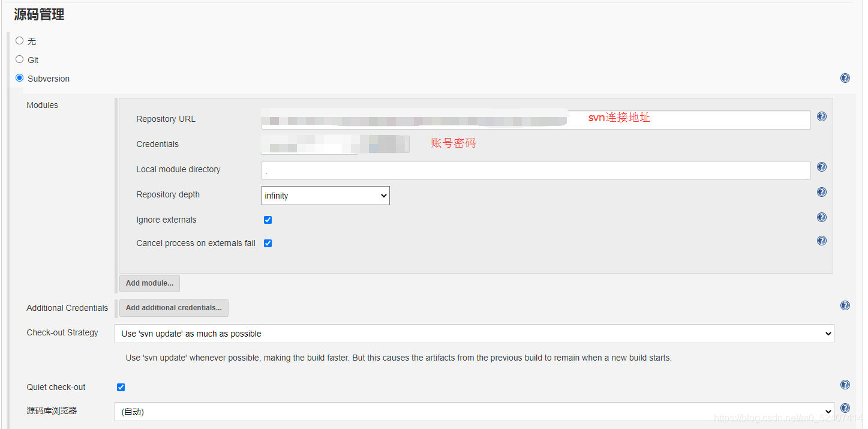Click the Local module directory label
Screen dimensions: 868x429
178,169
